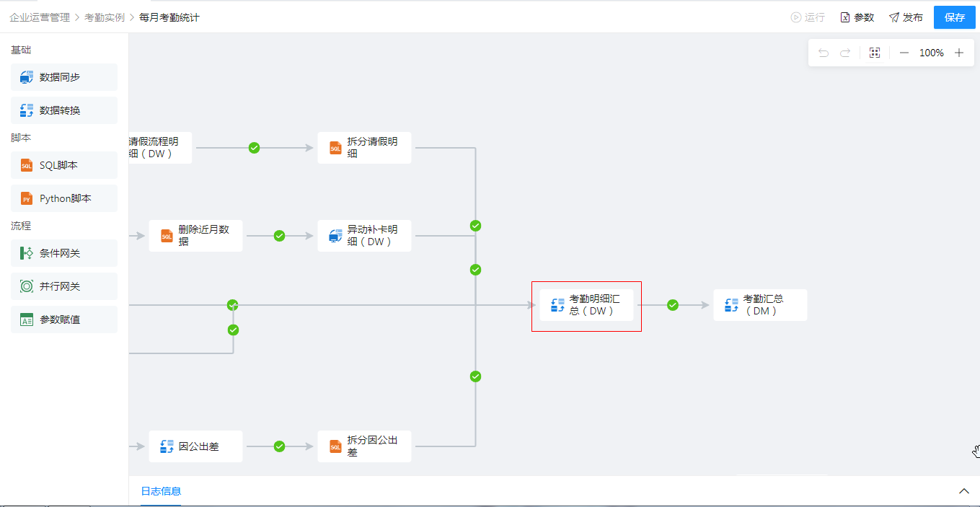Expand the 日志信息 panel chevron
The image size is (980, 507).
pyautogui.click(x=964, y=491)
